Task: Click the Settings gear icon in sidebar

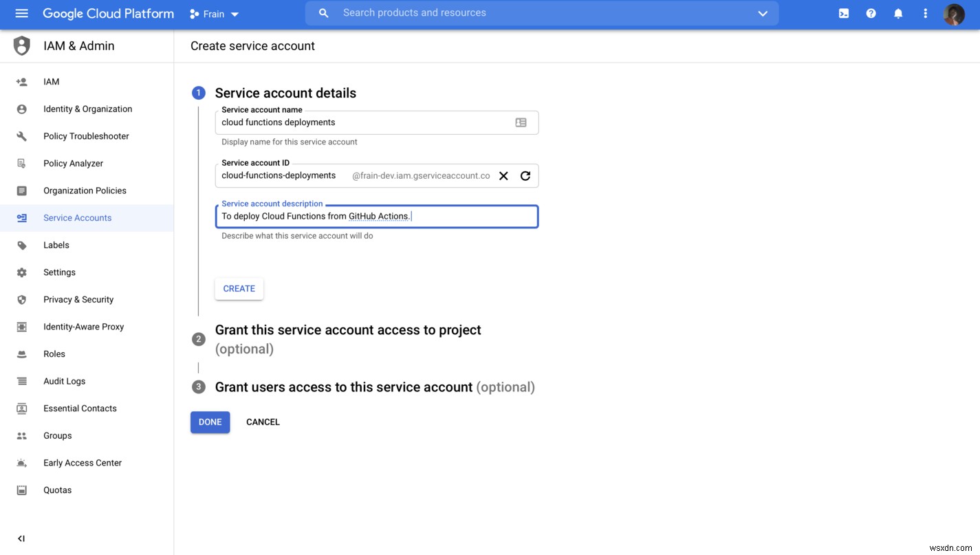Action: pos(21,272)
